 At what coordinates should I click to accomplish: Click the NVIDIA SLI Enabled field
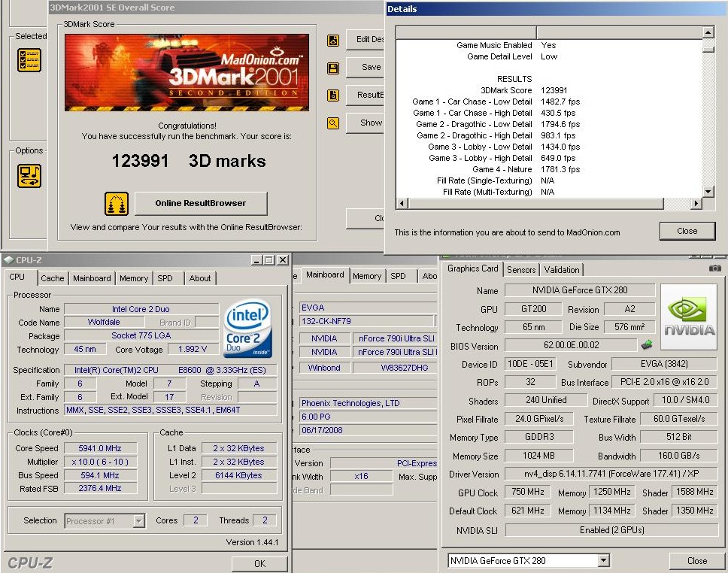click(611, 530)
